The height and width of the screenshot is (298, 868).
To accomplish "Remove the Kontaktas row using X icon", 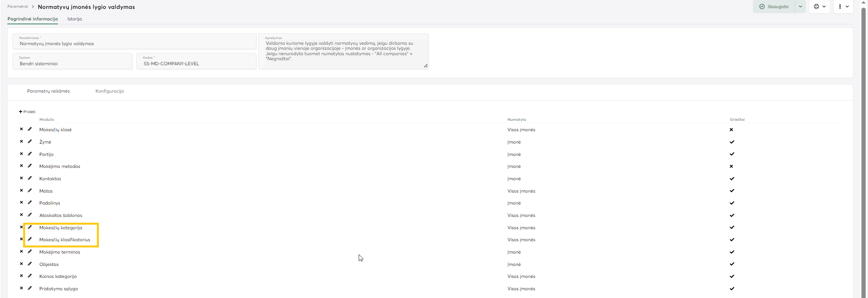I will coord(22,178).
